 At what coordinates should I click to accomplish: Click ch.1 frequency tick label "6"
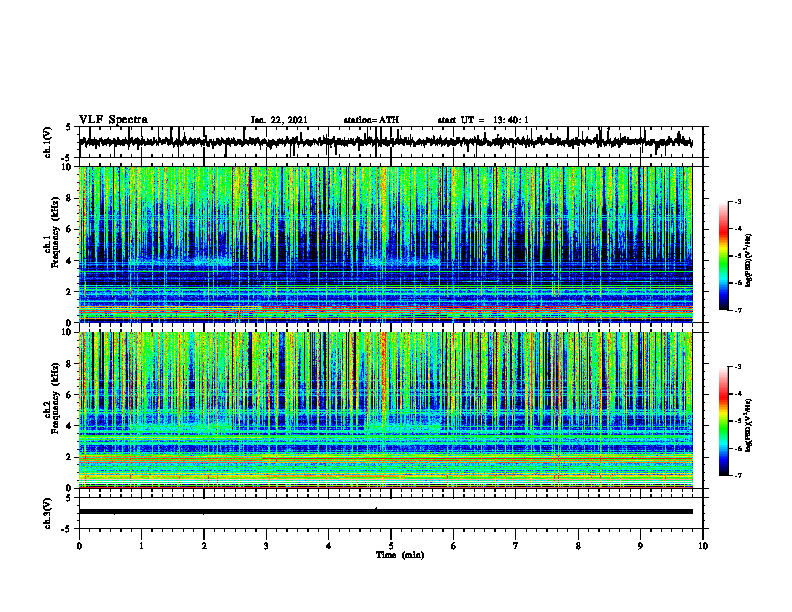pos(69,229)
